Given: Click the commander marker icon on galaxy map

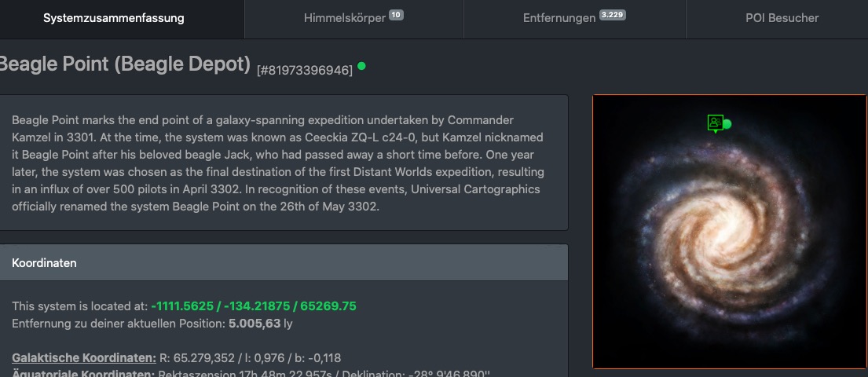Looking at the screenshot, I should pos(714,123).
